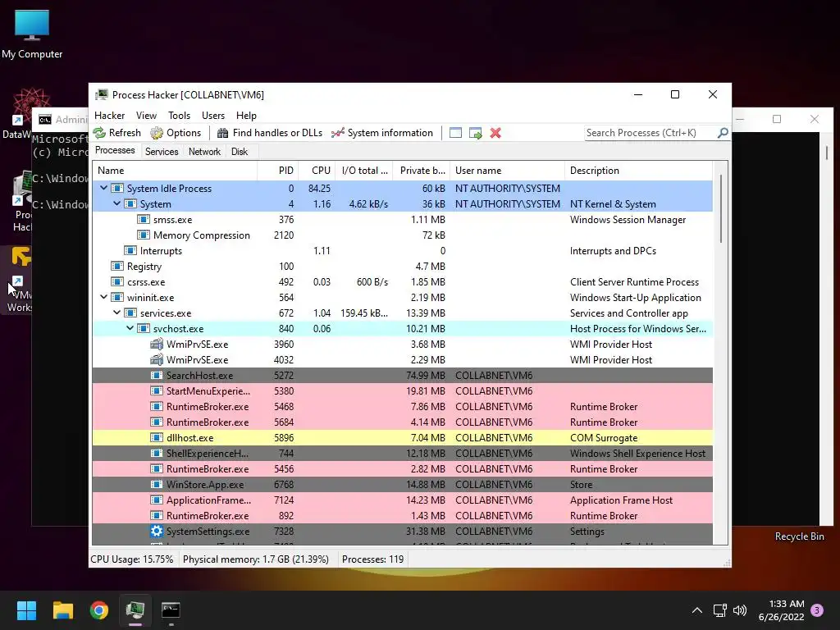The height and width of the screenshot is (630, 840).
Task: Collapse the svchost.exe tree node
Action: (130, 328)
